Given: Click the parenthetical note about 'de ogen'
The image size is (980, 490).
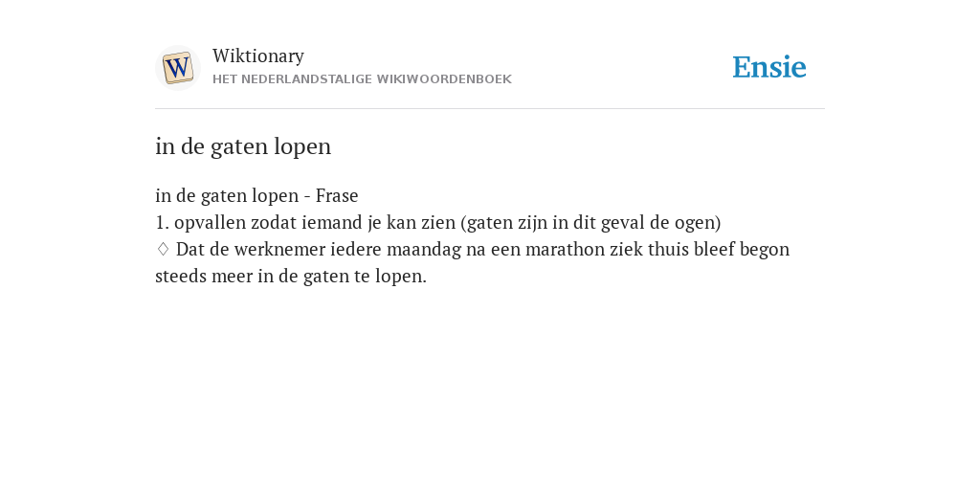Looking at the screenshot, I should 590,222.
